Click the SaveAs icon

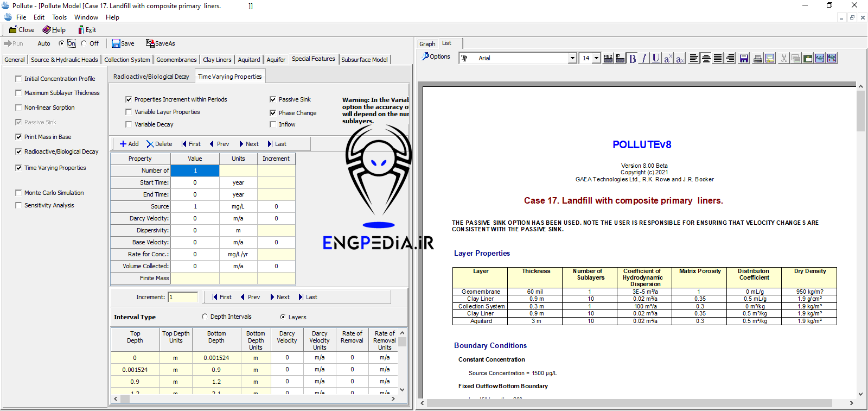click(x=150, y=43)
